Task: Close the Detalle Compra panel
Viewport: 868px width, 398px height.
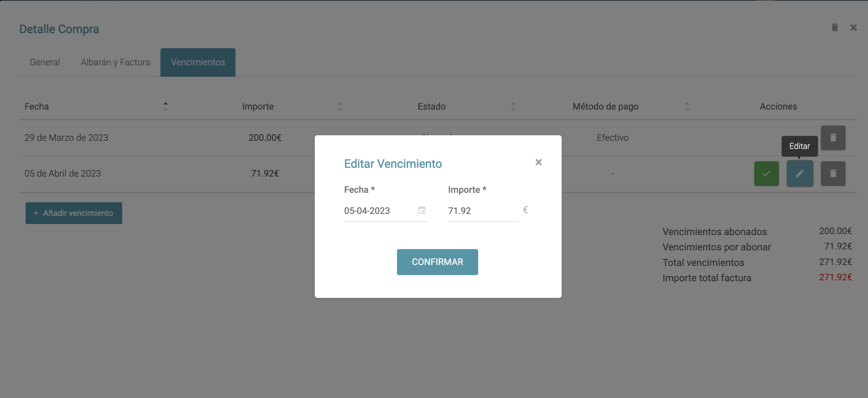Action: (x=853, y=28)
